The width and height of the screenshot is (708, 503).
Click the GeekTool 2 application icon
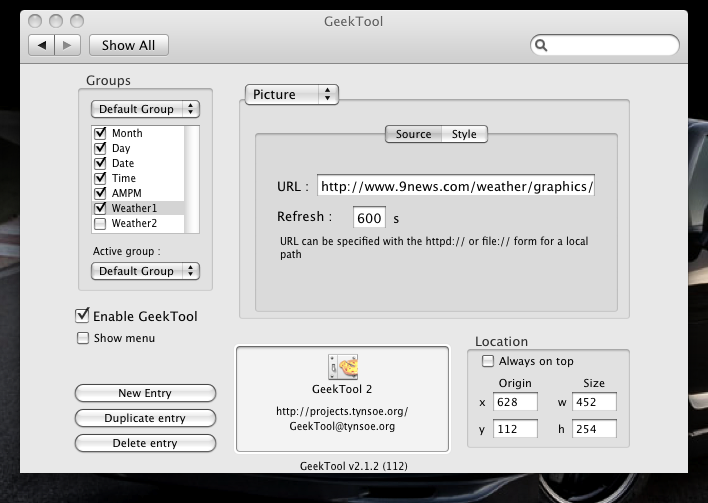pyautogui.click(x=343, y=367)
